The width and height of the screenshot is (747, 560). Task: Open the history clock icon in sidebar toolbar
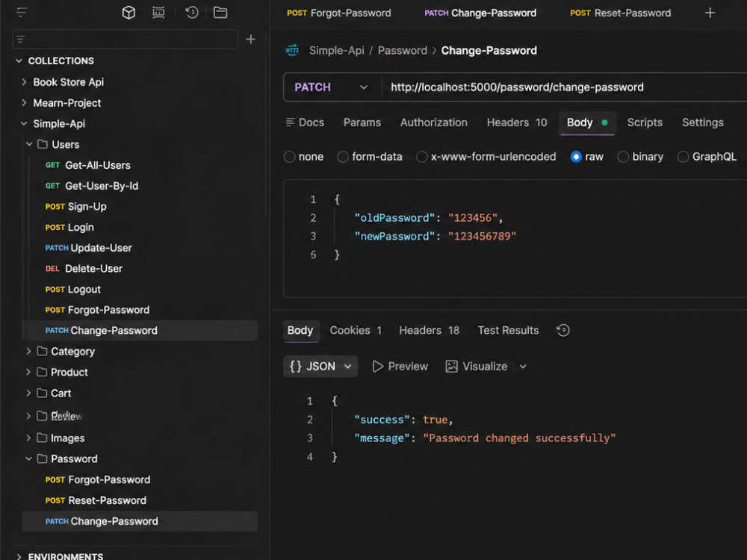point(191,13)
